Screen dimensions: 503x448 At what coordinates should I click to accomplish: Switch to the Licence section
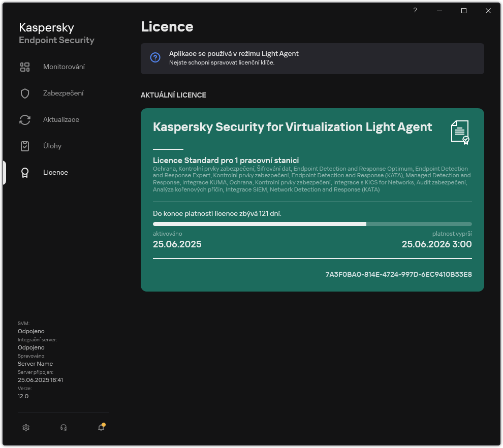55,172
